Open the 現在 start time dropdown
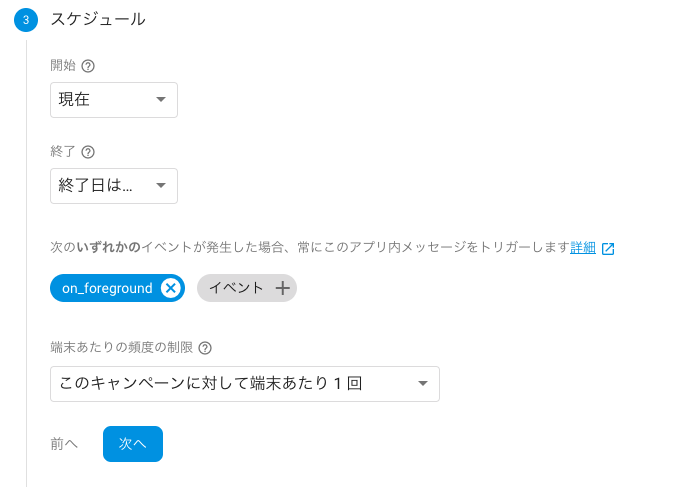 [x=114, y=100]
